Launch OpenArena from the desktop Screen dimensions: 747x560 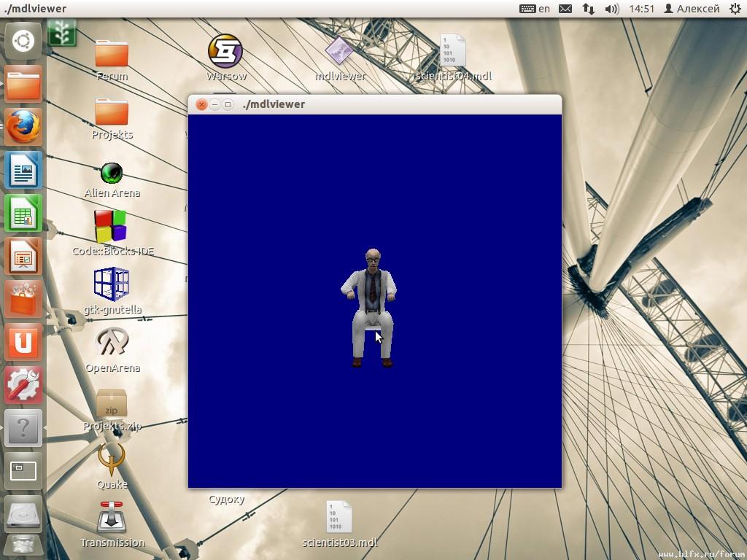click(x=112, y=343)
